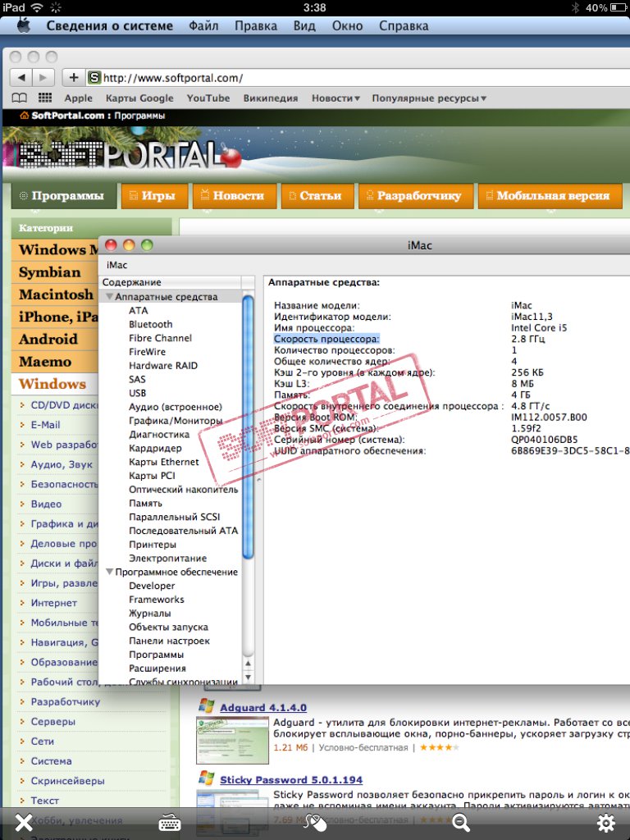Go back with Safari's back arrow
The height and width of the screenshot is (840, 630).
21,78
